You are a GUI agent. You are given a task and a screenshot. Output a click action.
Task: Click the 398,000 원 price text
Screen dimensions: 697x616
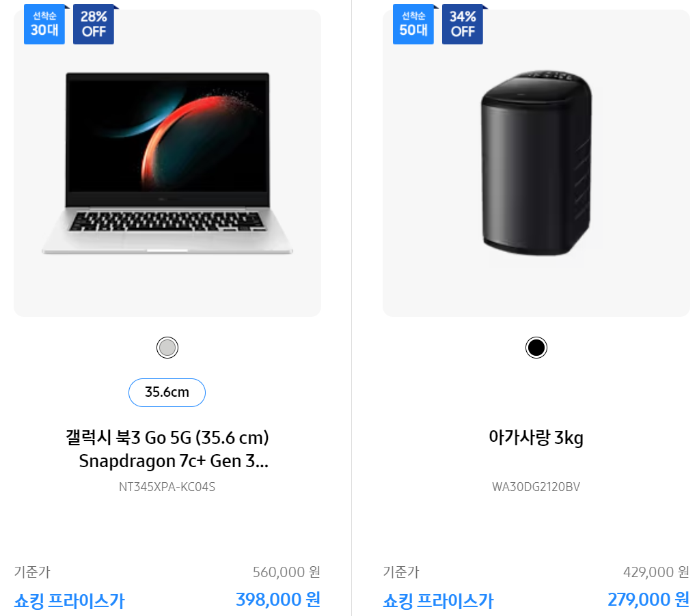278,599
